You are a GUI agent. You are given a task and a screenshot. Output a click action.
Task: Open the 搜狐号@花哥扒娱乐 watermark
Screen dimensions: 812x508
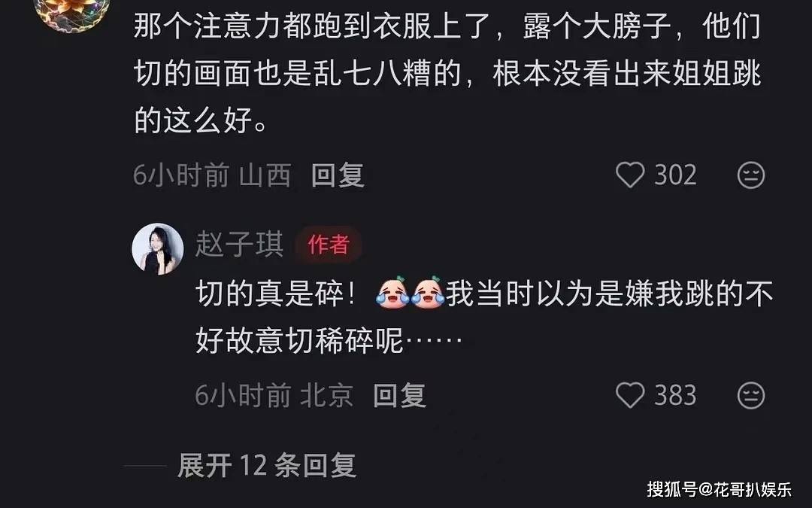pos(719,489)
